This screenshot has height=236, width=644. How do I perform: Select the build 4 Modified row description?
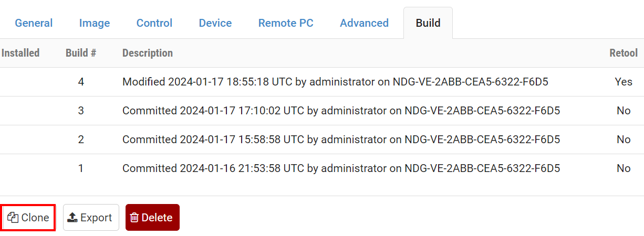coord(336,82)
